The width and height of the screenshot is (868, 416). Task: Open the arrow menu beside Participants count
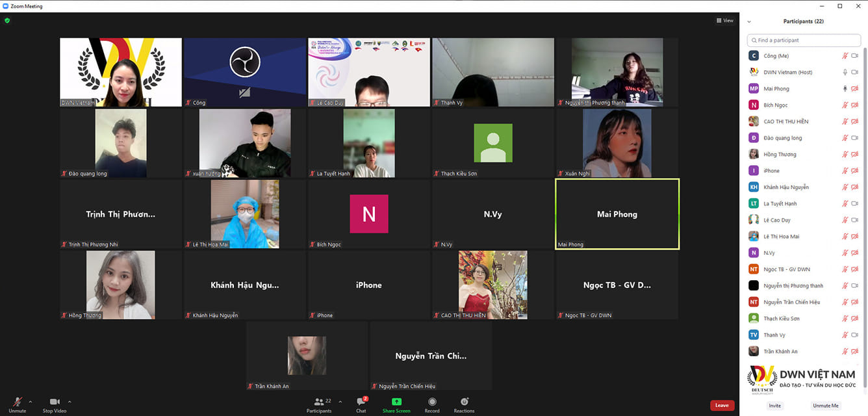pyautogui.click(x=340, y=402)
